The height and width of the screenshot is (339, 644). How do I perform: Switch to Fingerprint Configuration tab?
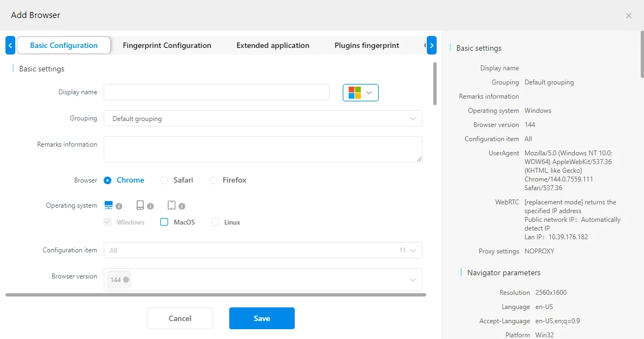[x=166, y=46]
